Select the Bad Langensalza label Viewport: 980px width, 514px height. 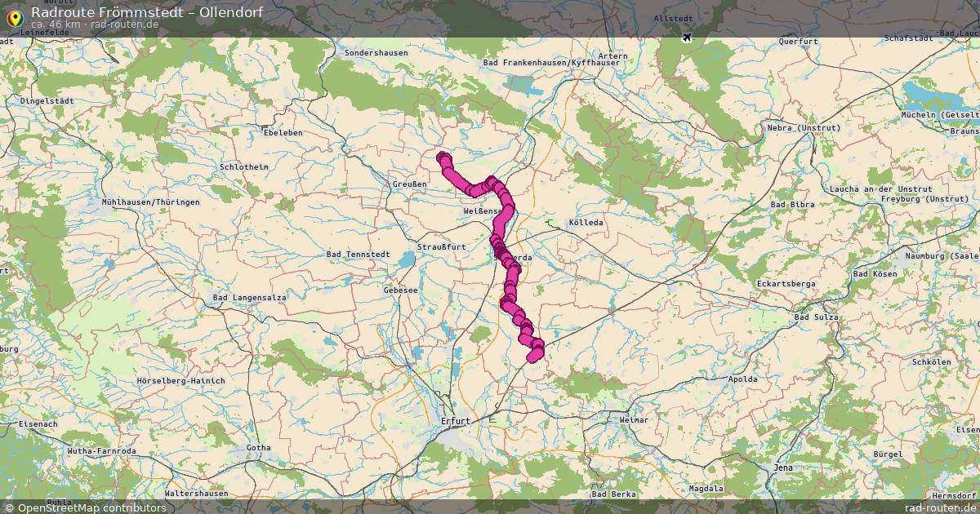(249, 298)
